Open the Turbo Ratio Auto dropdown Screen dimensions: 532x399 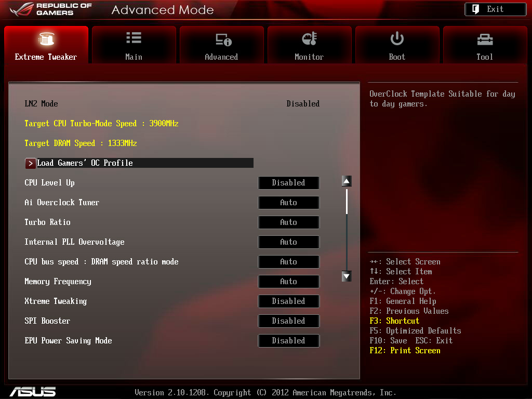tap(289, 222)
